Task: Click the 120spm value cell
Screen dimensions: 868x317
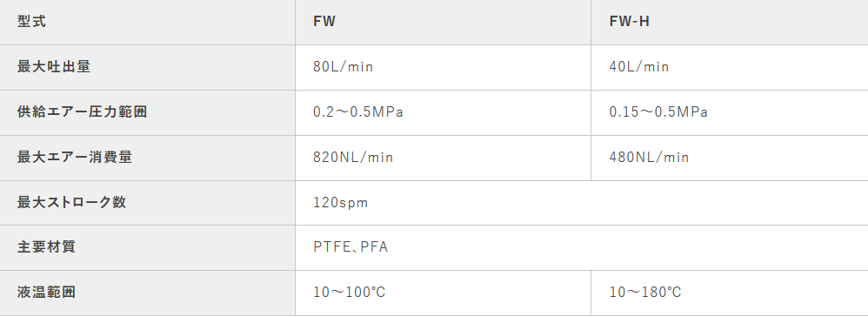Action: click(x=582, y=203)
